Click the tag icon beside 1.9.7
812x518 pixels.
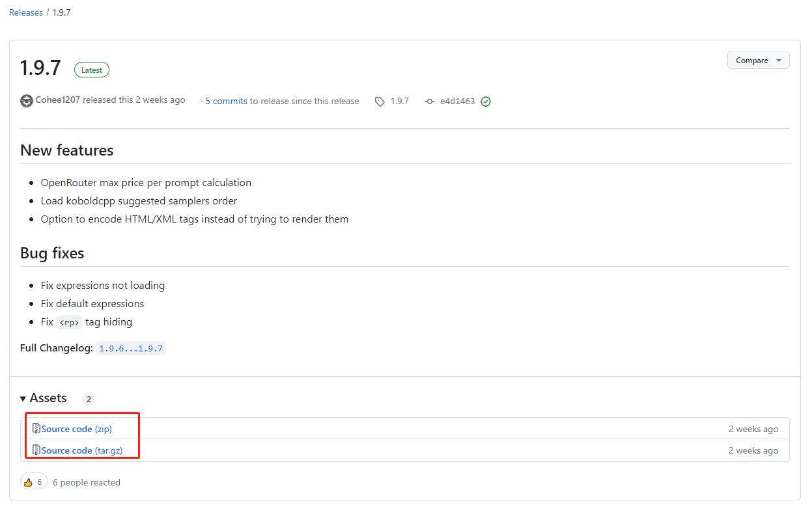click(x=380, y=102)
